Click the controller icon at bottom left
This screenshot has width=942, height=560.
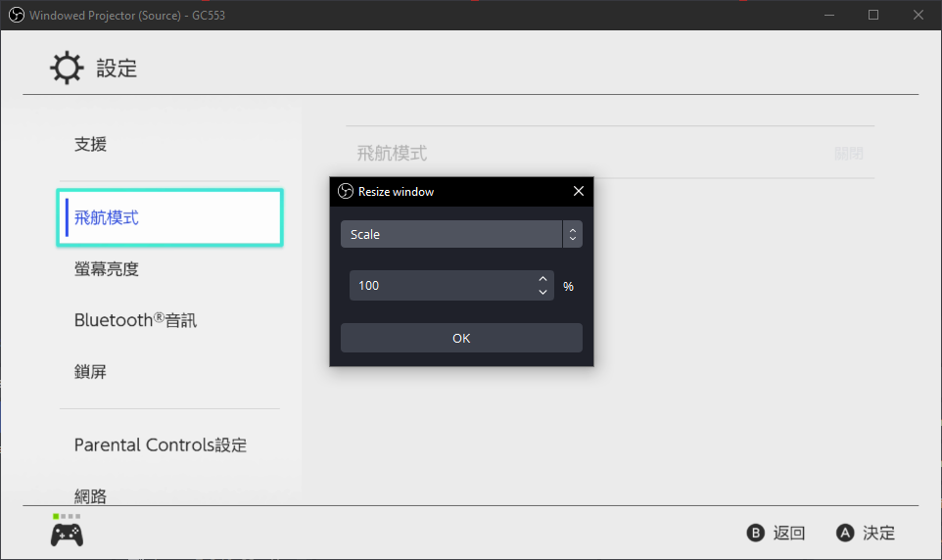(x=67, y=535)
